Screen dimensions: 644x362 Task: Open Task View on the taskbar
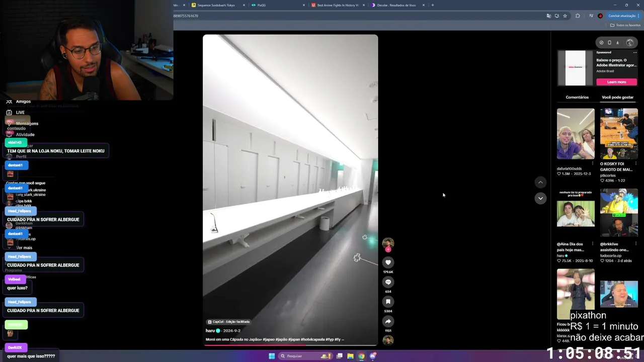click(340, 356)
